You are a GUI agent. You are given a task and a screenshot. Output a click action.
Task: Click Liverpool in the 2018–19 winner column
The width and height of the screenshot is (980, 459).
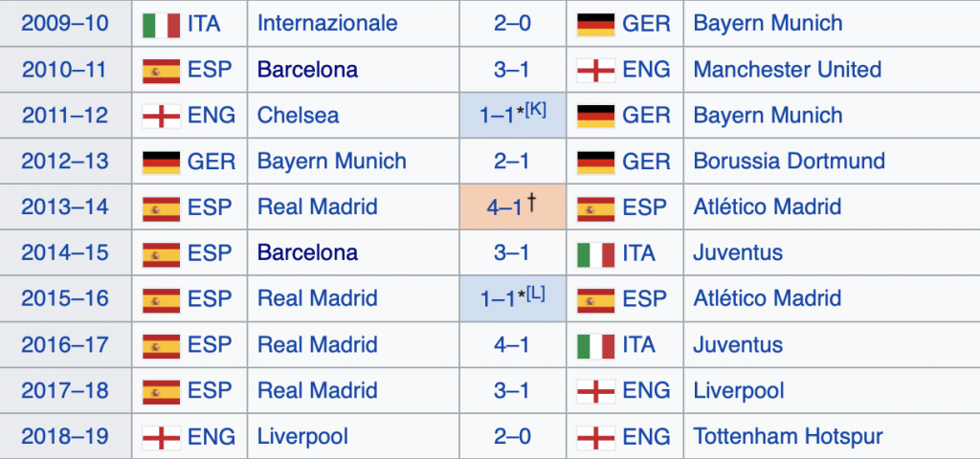tap(302, 437)
